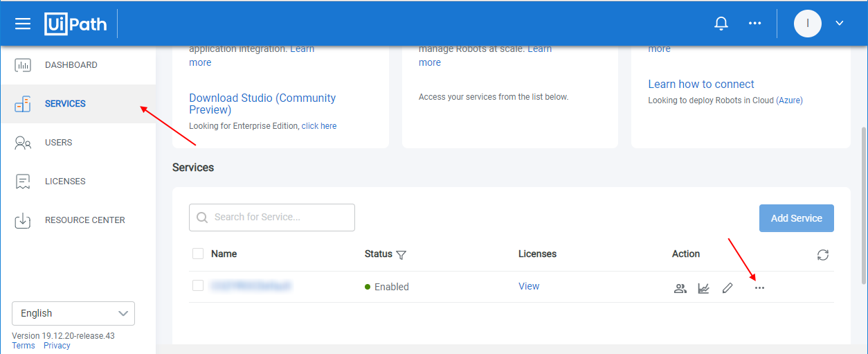Click the 'Learn more' link in application integration card
The image size is (868, 354).
(x=200, y=62)
